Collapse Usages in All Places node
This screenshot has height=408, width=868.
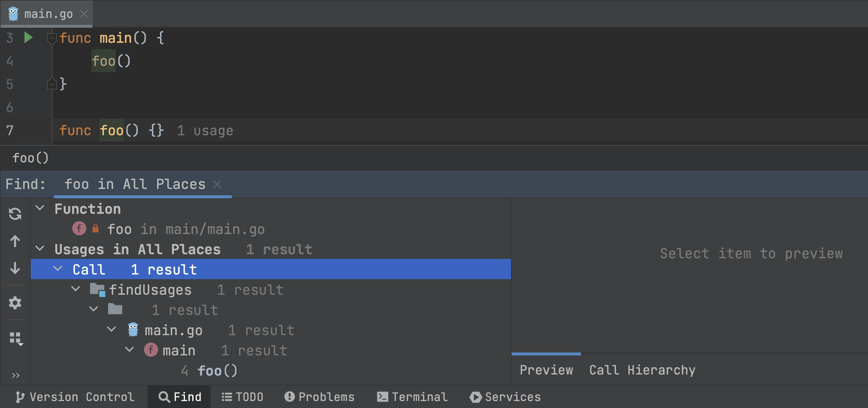point(40,249)
